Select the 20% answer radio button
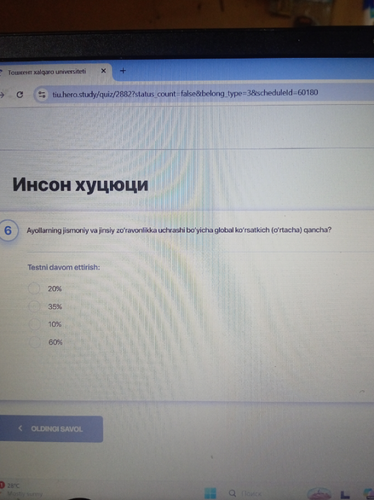374x500 pixels. (x=34, y=288)
